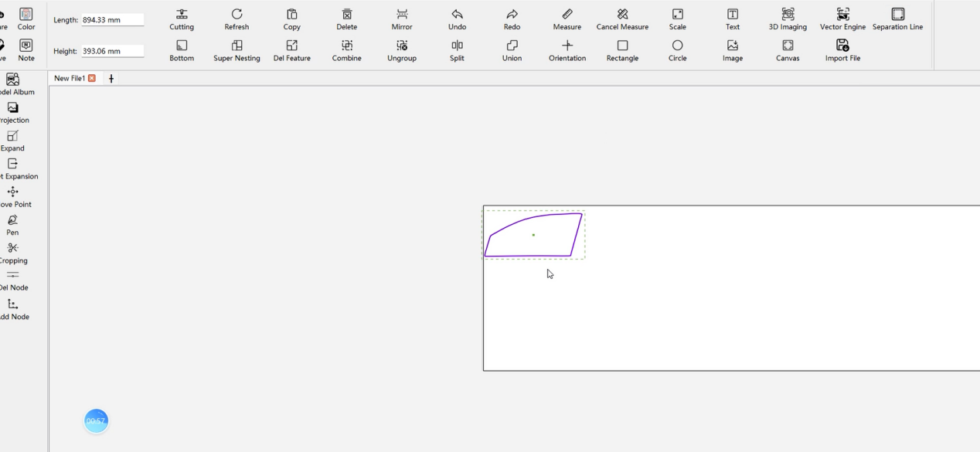The width and height of the screenshot is (980, 452).
Task: Click Undo in the toolbar
Action: [x=457, y=19]
